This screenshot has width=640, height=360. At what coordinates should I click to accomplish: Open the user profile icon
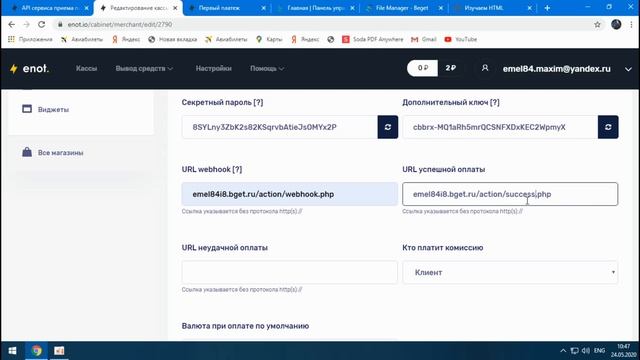tap(484, 68)
